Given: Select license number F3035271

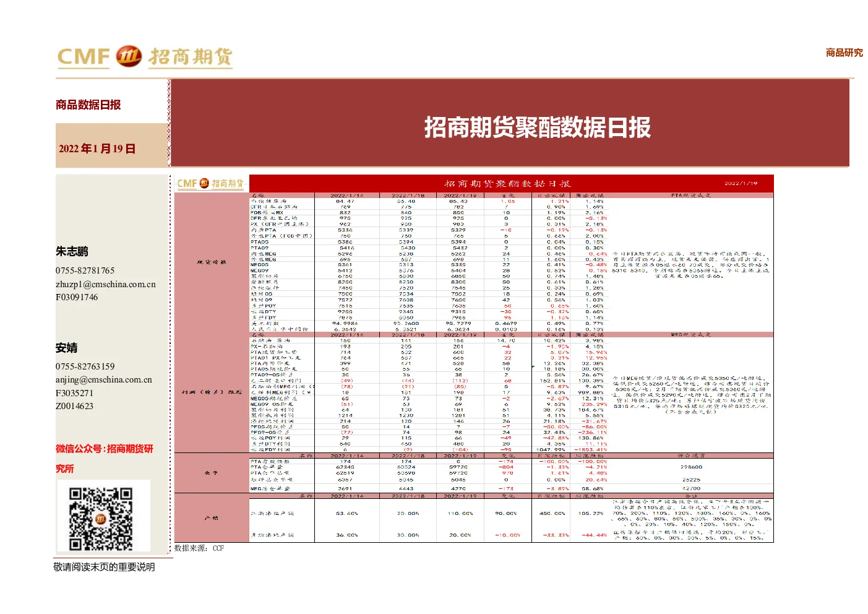Looking at the screenshot, I should tap(74, 393).
